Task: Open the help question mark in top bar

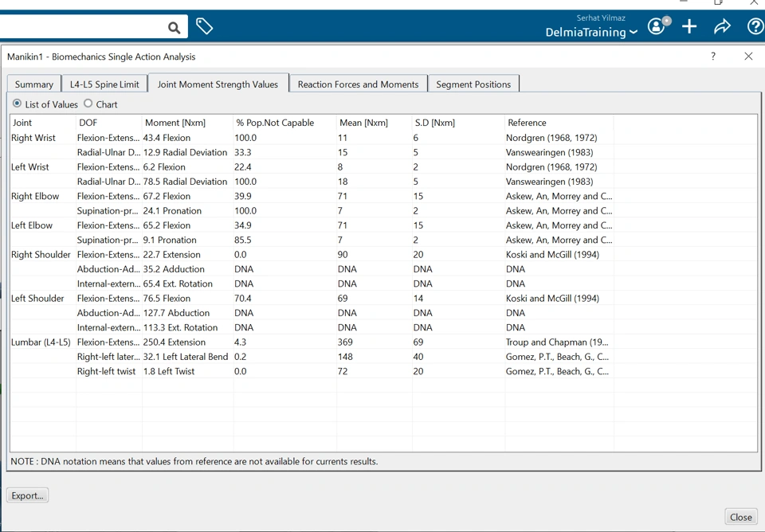Action: coord(755,27)
